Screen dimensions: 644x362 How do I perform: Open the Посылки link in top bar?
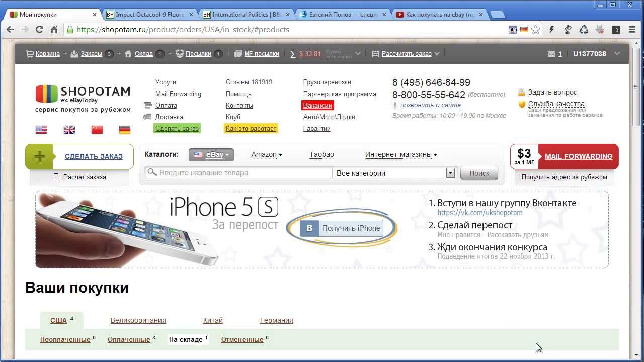(198, 54)
